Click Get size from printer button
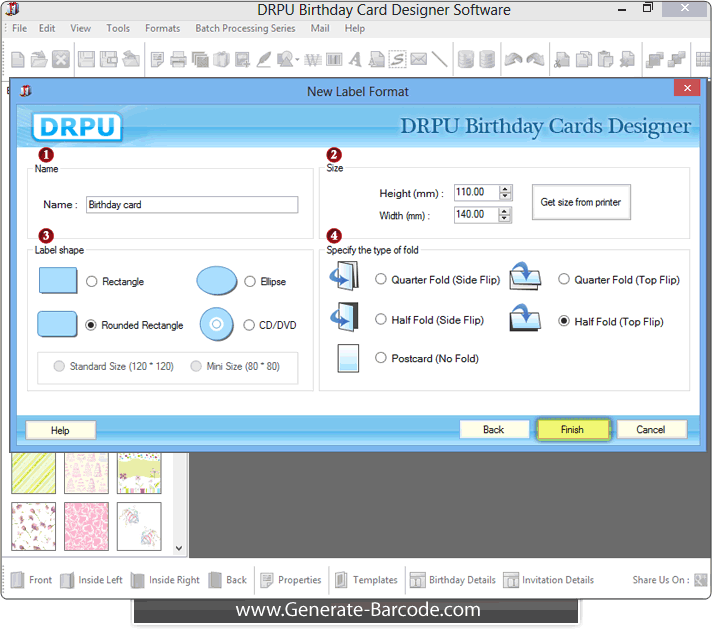 pos(580,202)
